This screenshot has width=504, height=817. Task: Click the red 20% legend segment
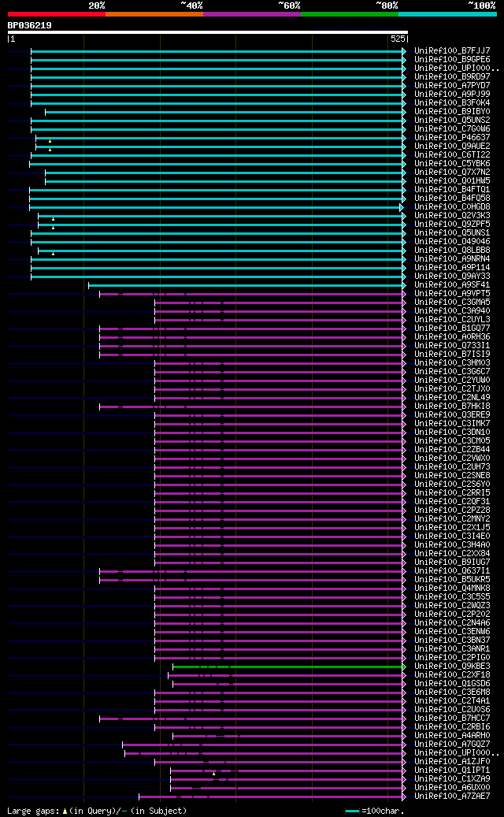pos(56,14)
